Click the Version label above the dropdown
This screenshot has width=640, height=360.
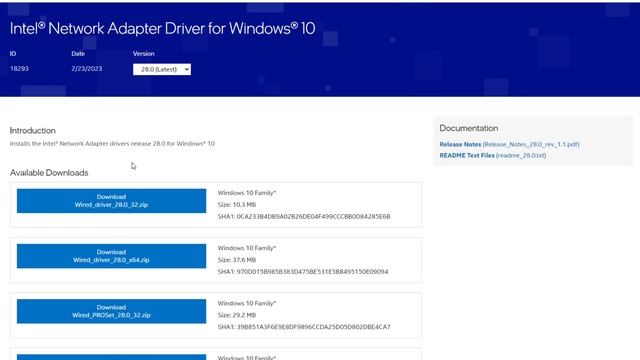pos(144,53)
